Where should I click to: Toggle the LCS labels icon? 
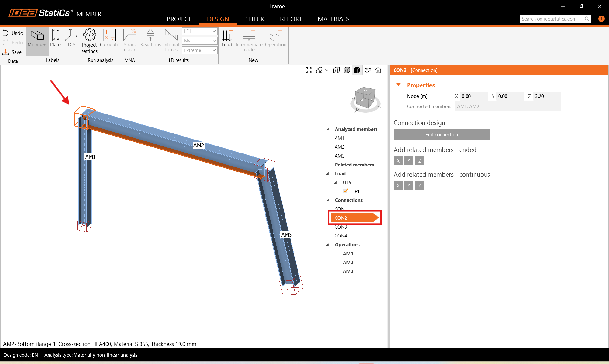point(71,38)
